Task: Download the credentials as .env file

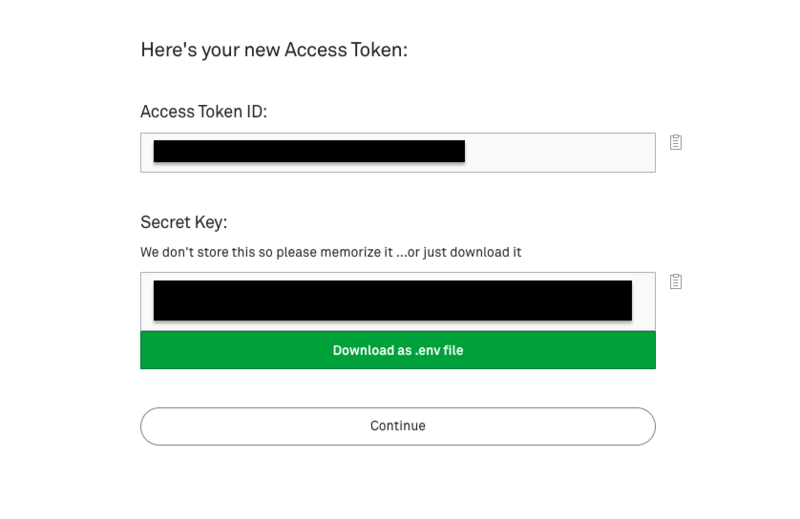Action: click(x=398, y=350)
